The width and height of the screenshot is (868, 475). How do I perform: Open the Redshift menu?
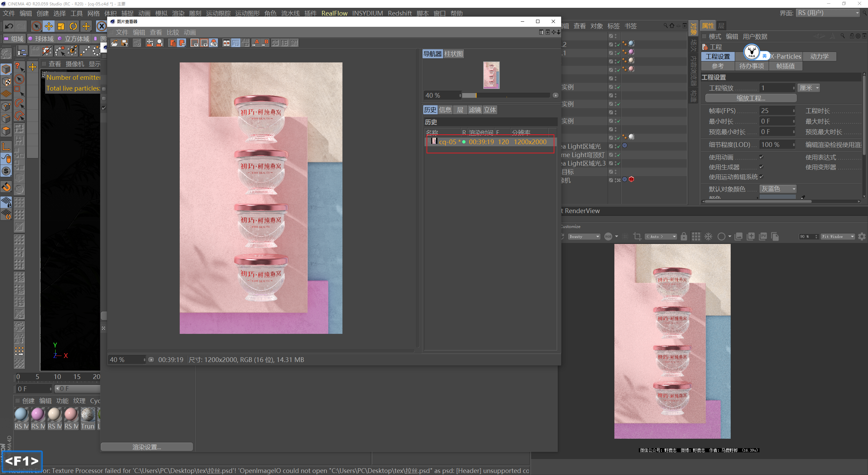400,13
